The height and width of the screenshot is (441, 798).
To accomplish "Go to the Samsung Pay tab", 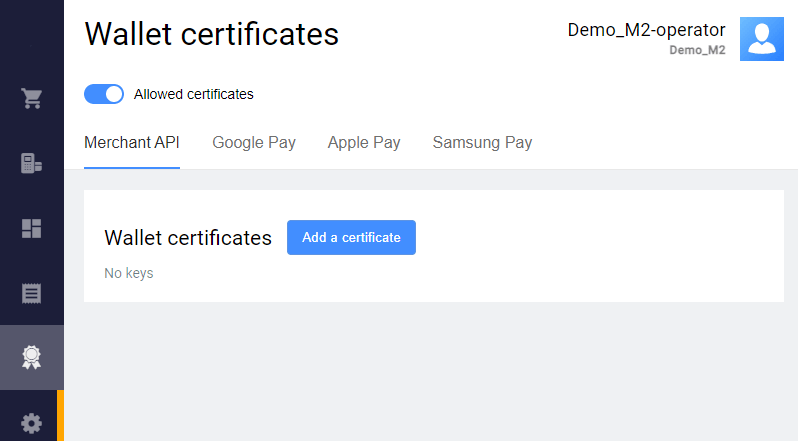I will point(482,142).
